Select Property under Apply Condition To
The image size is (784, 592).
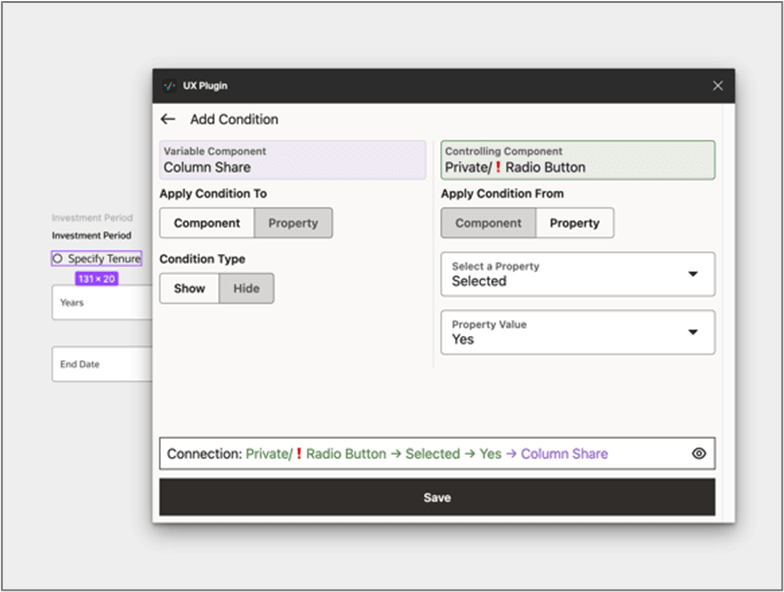pos(293,223)
